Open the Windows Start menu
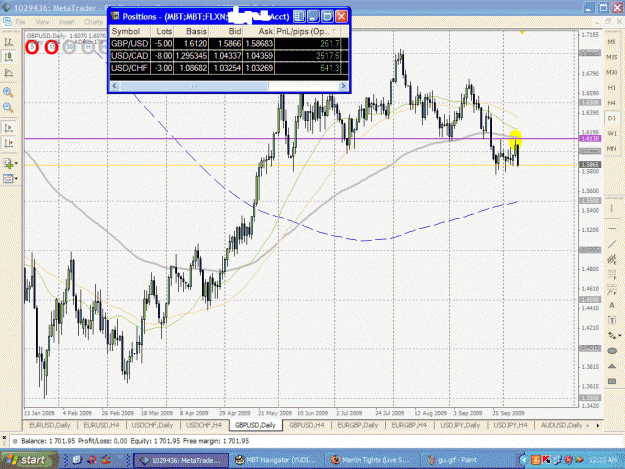The height and width of the screenshot is (469, 625). pos(28,460)
